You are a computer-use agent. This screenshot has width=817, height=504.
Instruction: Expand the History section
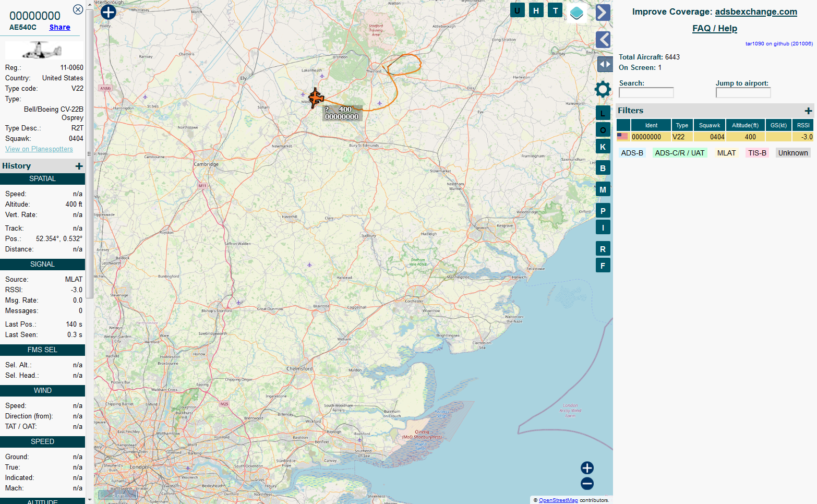(x=79, y=166)
